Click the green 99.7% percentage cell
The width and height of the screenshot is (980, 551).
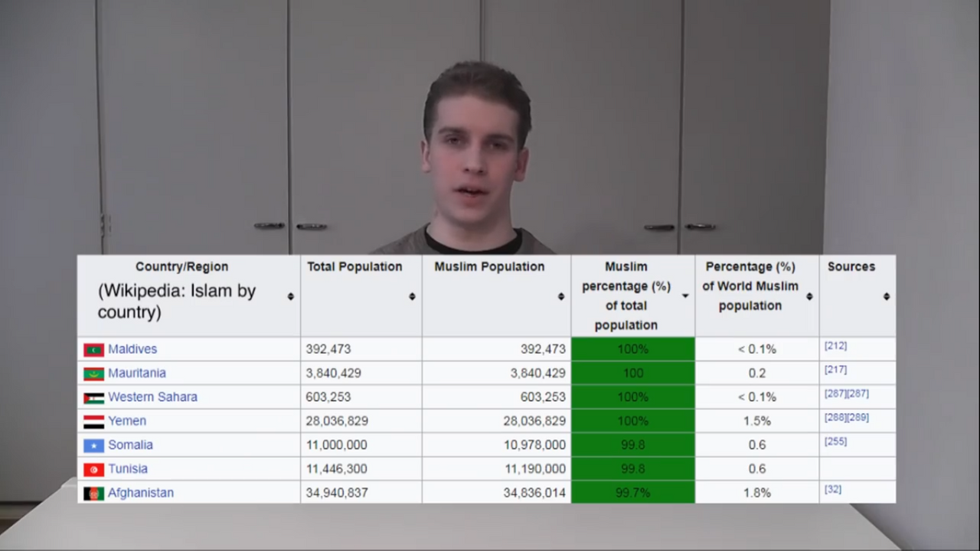[632, 493]
